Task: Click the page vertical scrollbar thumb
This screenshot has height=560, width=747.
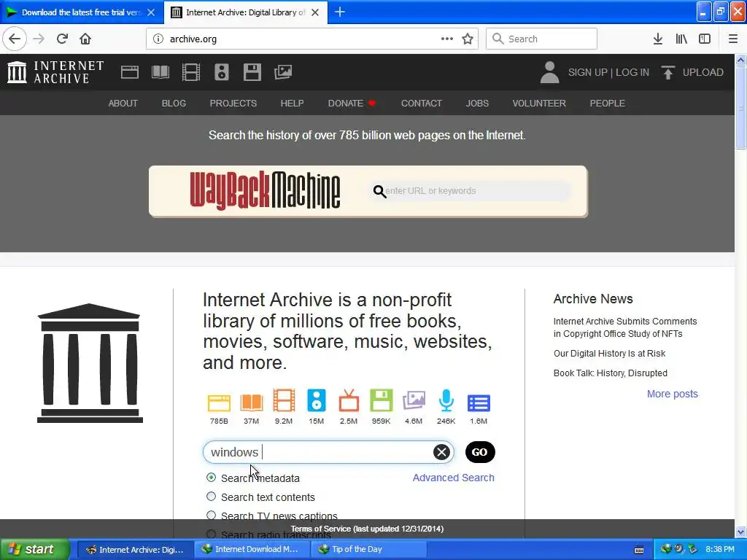Action: [741, 108]
